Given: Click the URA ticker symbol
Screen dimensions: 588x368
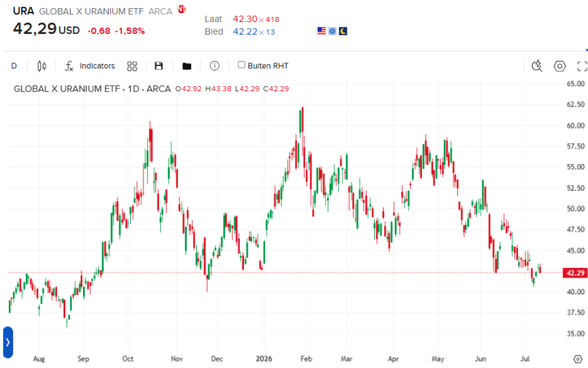Looking at the screenshot, I should click(24, 11).
